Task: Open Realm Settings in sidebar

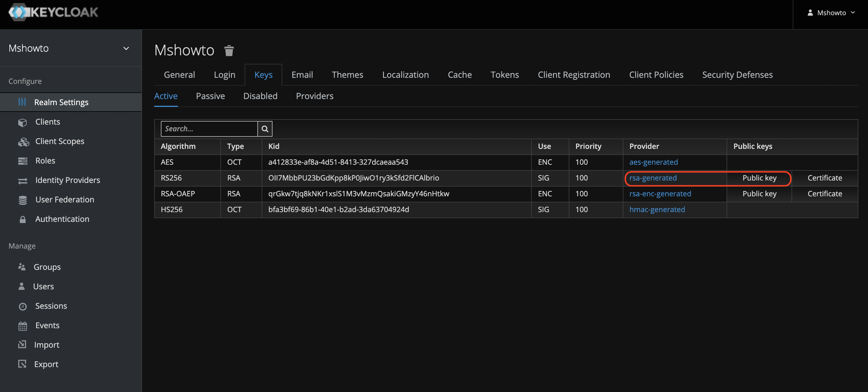Action: click(71, 102)
